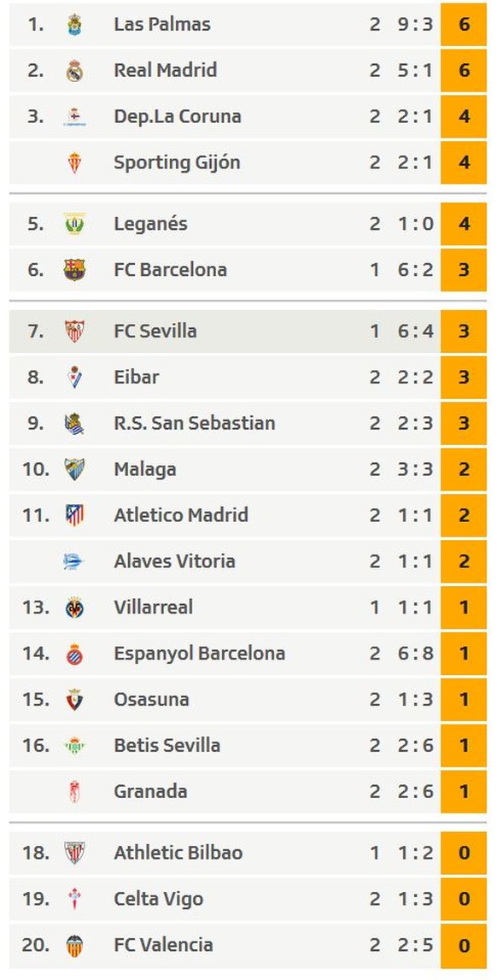Click the FC Barcelona crest icon
The height and width of the screenshot is (980, 497).
pyautogui.click(x=74, y=270)
